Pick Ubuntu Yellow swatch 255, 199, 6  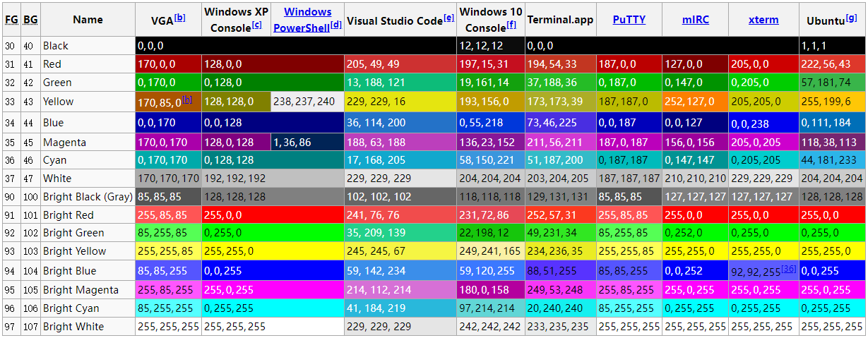[x=832, y=102]
